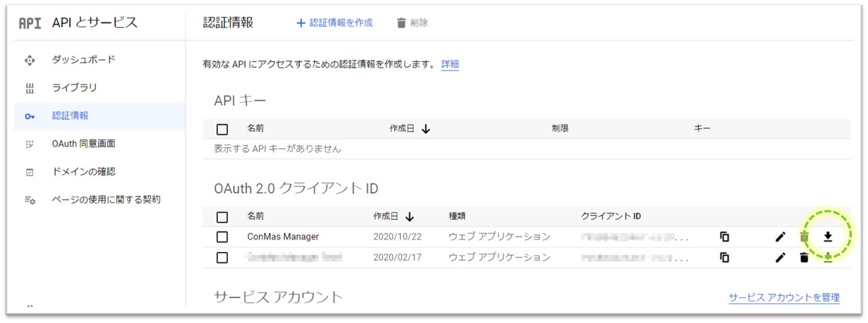Open the 詳細 link
The image size is (868, 323).
click(x=450, y=64)
